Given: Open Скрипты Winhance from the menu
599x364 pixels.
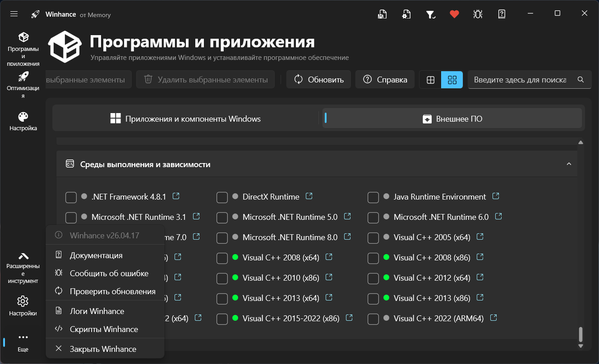Looking at the screenshot, I should [105, 329].
